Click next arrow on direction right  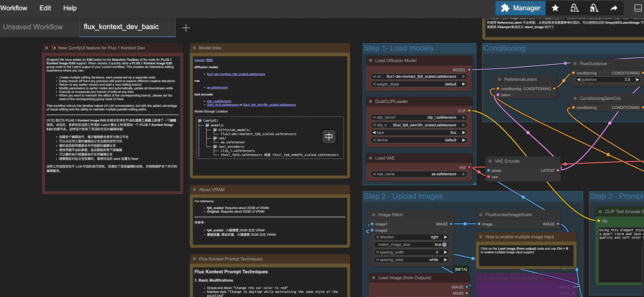point(445,237)
